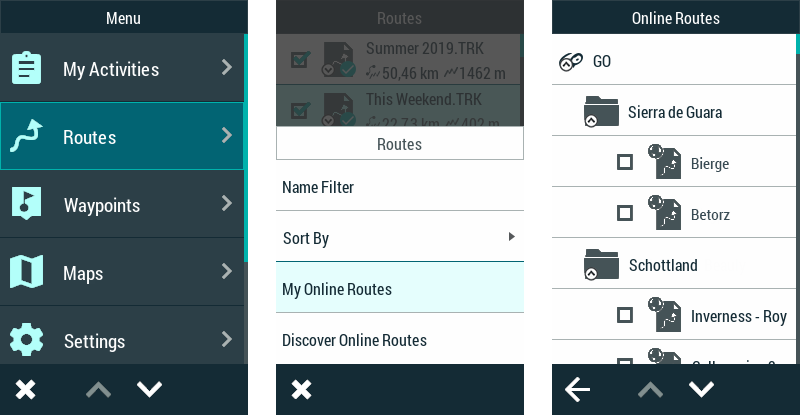This screenshot has height=415, width=800.
Task: Collapse the Sierra de Guara folder
Action: tap(601, 112)
